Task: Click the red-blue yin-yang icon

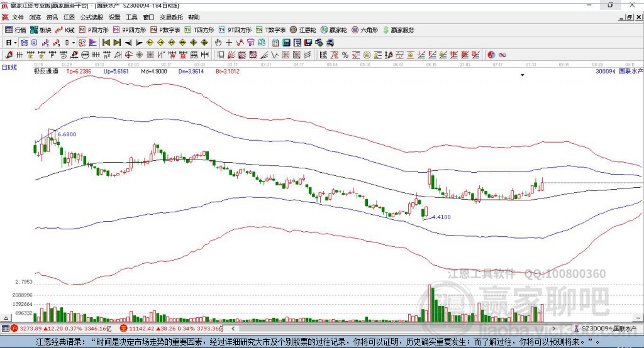Action: click(x=491, y=55)
